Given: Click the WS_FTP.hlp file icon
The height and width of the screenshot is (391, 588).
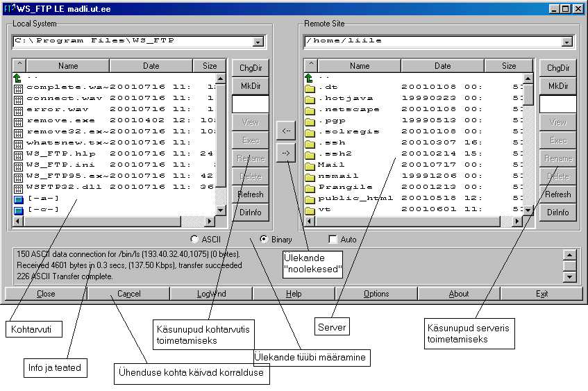Looking at the screenshot, I should [x=18, y=156].
